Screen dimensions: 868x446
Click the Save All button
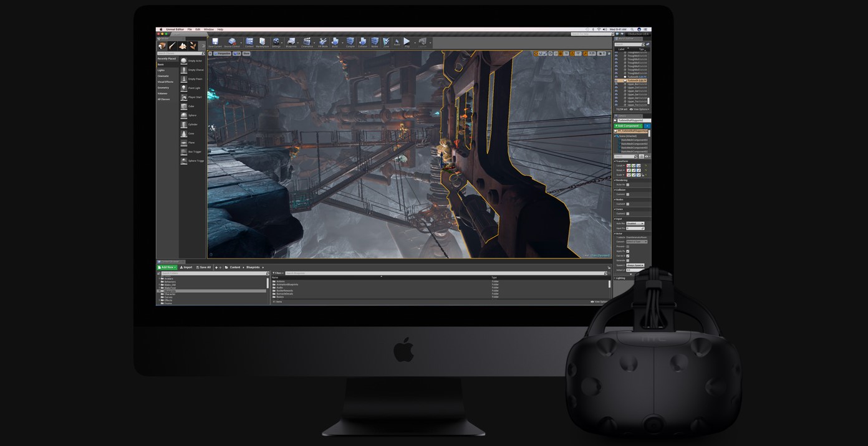click(x=203, y=267)
